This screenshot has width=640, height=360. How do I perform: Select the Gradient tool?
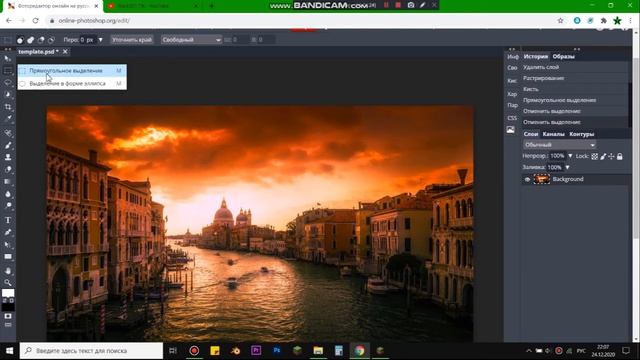[8, 181]
